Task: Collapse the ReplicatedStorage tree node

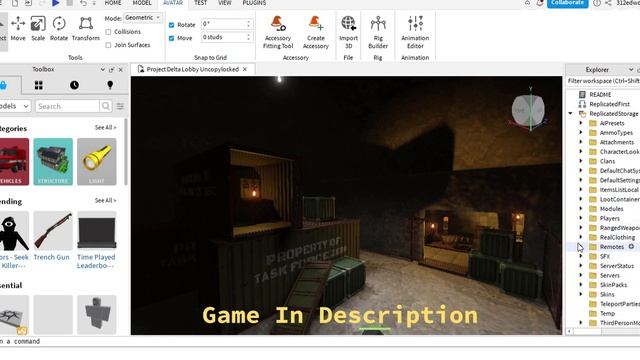Action: coord(571,113)
